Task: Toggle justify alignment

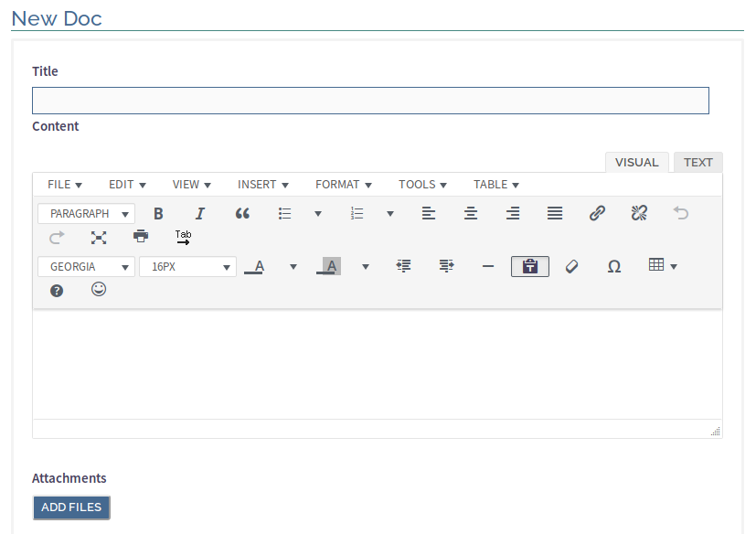Action: 555,213
